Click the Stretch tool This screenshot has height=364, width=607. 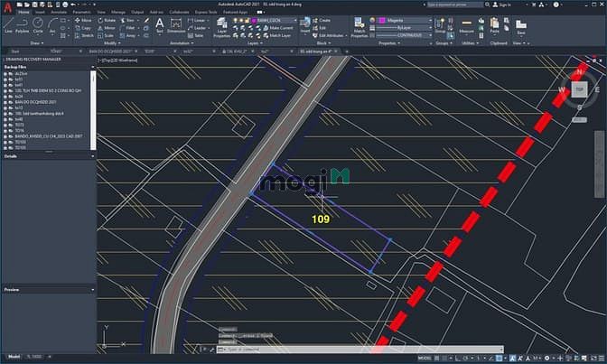84,35
